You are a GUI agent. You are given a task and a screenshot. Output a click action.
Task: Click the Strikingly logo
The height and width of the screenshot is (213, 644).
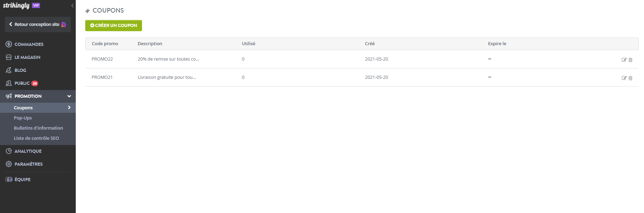coord(16,6)
